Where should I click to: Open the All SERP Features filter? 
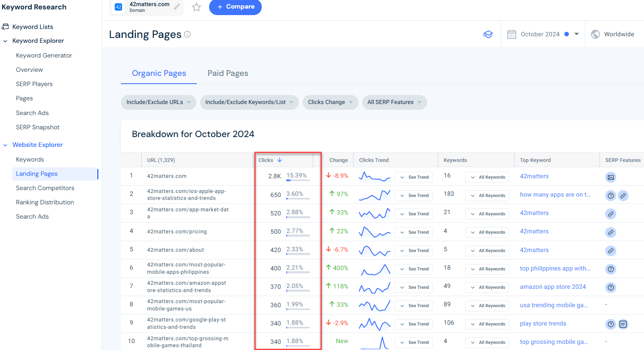(x=394, y=102)
